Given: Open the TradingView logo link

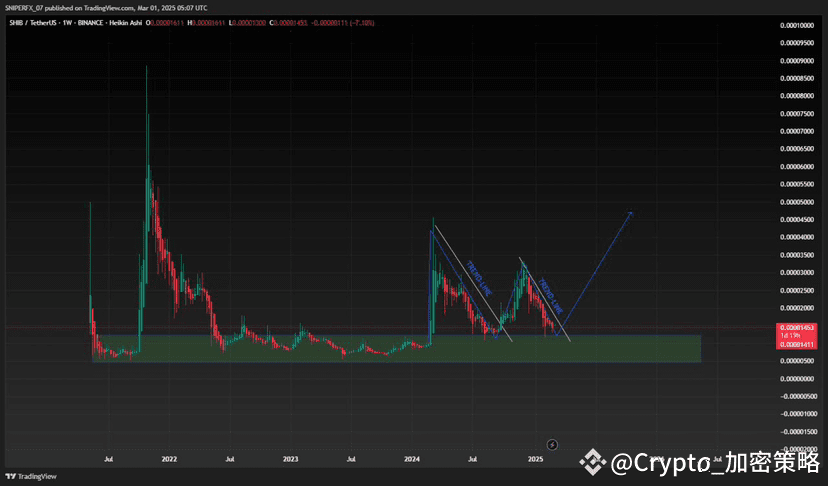Looking at the screenshot, I should tap(30, 476).
